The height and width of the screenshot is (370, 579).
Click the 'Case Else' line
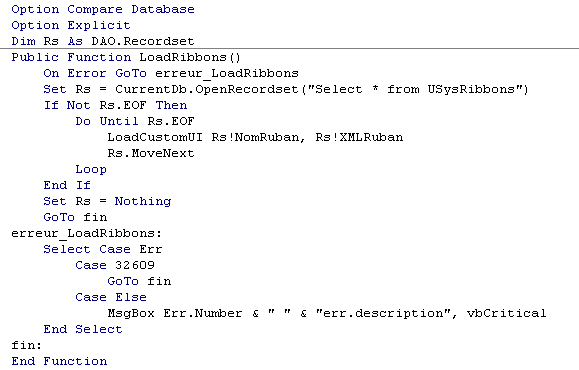click(x=111, y=297)
